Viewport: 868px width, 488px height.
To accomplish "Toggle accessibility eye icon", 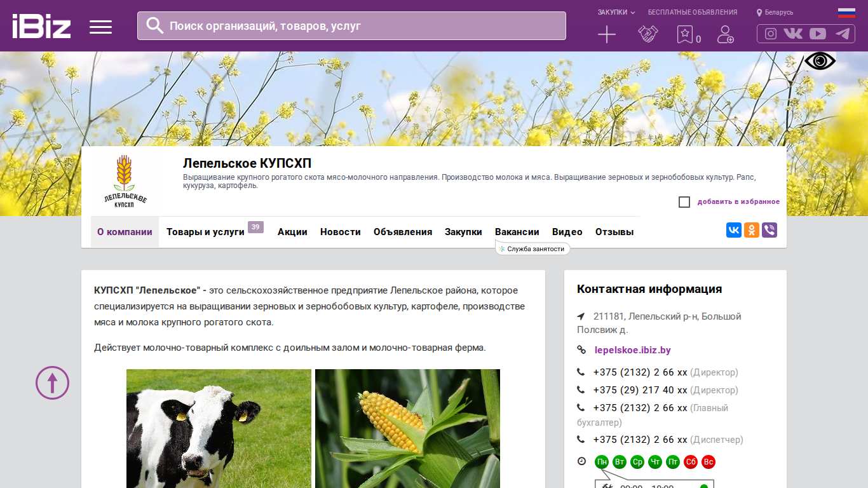I will 820,61.
